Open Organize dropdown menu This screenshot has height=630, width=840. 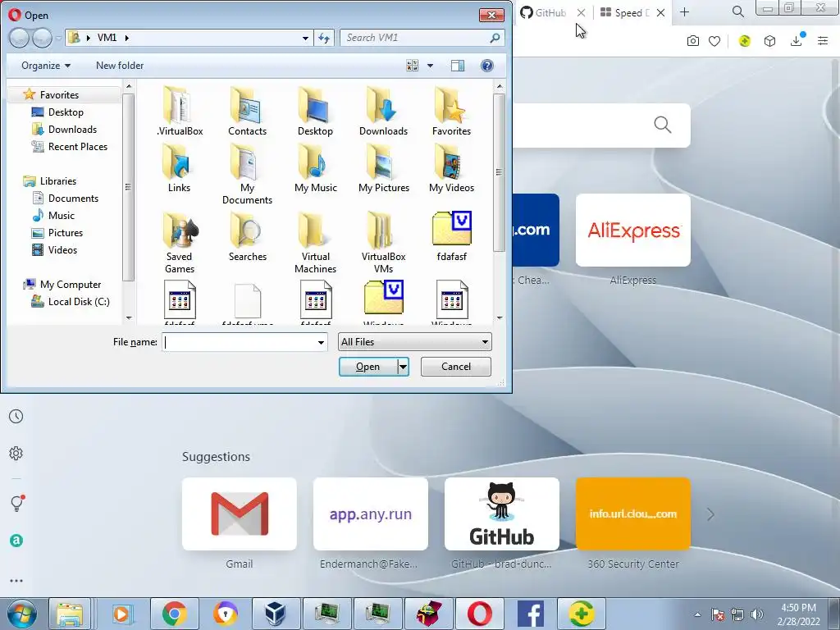[46, 66]
